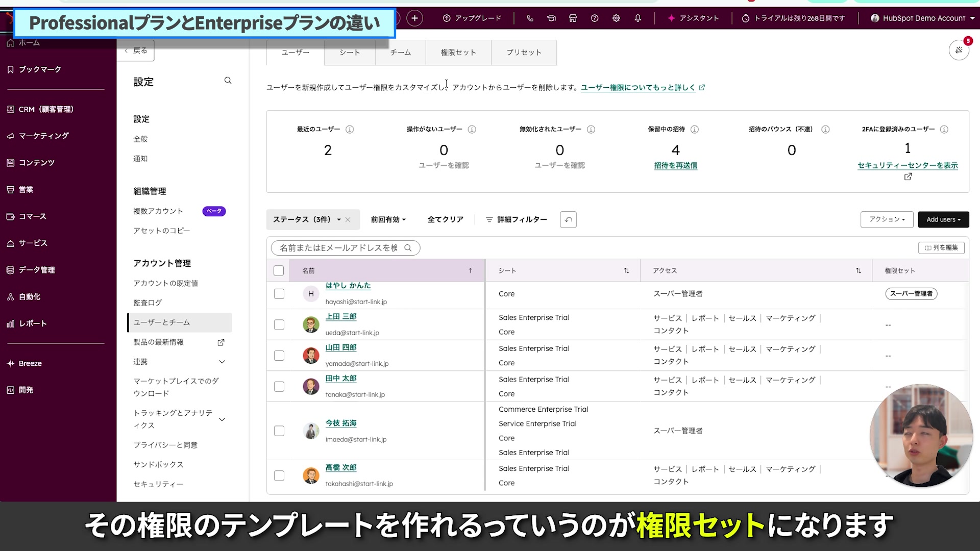Click the help question mark icon
The image size is (980, 551).
(x=595, y=18)
